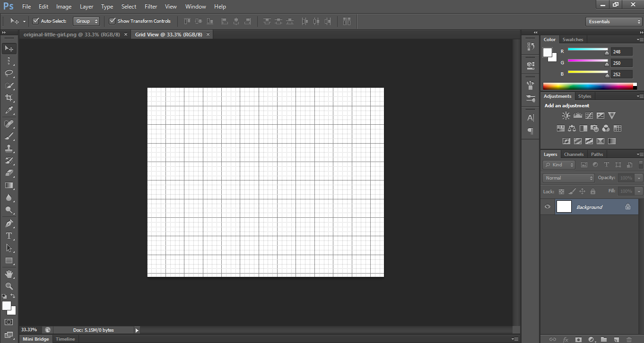This screenshot has height=343, width=644.
Task: Open the Mini Bridge panel
Action: click(35, 339)
